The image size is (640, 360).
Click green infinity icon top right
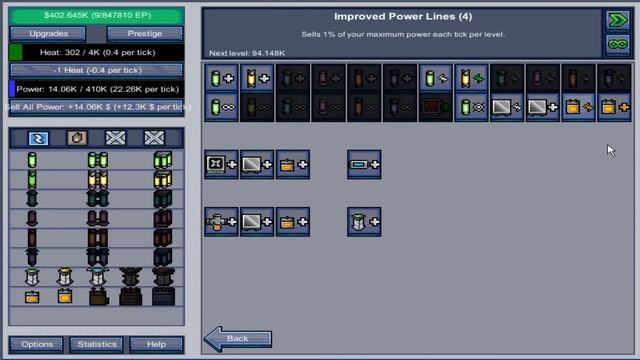click(x=618, y=44)
